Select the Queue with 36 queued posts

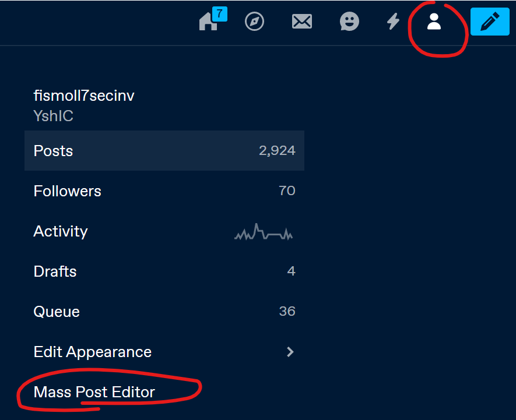click(x=56, y=312)
